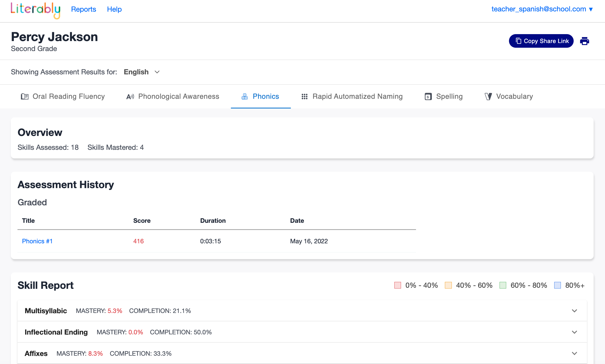The image size is (605, 364).
Task: Click the Phonological Awareness sound icon
Action: [130, 97]
